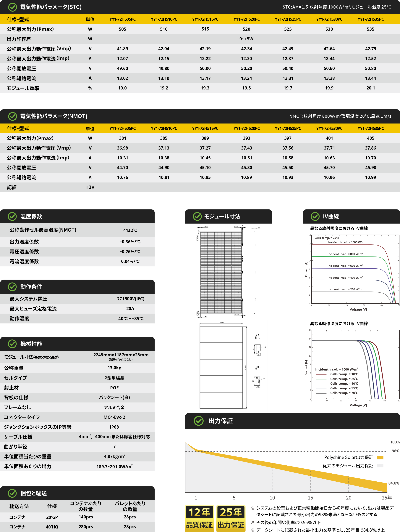
Task: Click the STC Vmp value 42.79
Action: (x=371, y=49)
